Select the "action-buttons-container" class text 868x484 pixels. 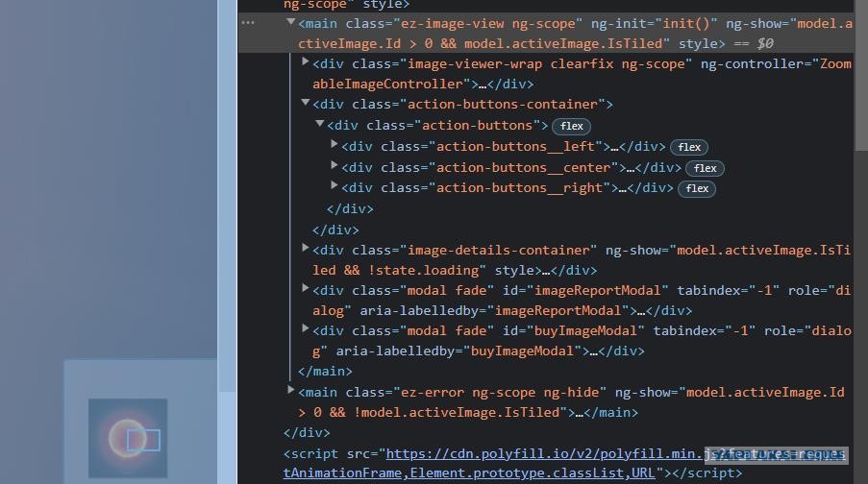pos(503,105)
